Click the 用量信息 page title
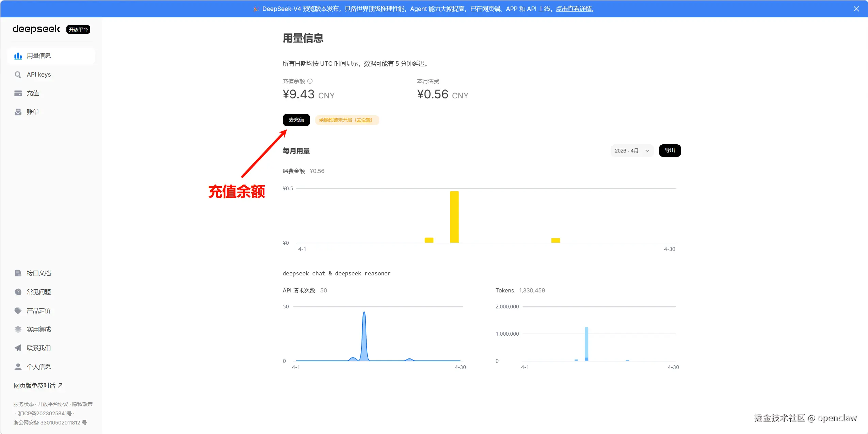 tap(303, 38)
